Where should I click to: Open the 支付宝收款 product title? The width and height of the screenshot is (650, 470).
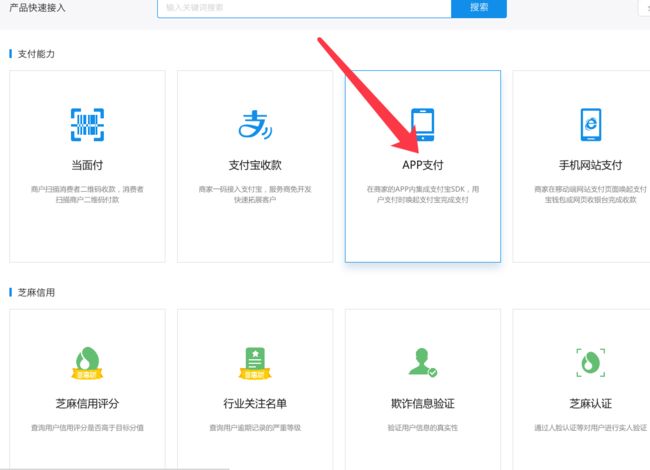(x=255, y=165)
